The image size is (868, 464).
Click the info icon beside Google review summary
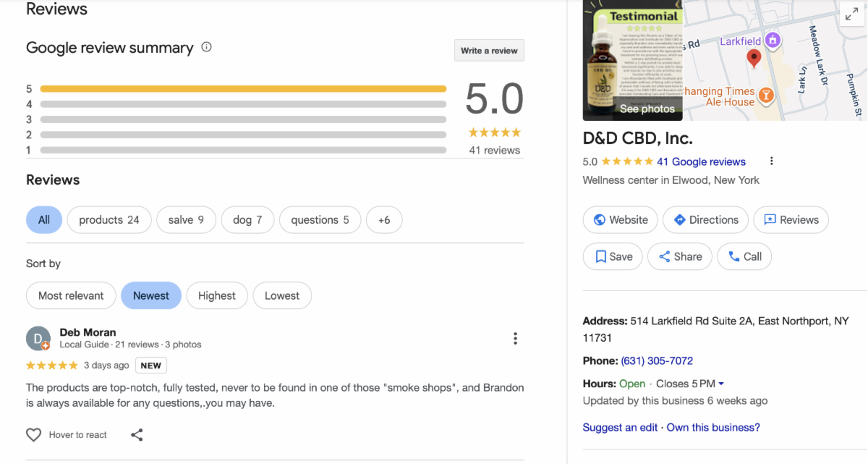coord(206,47)
